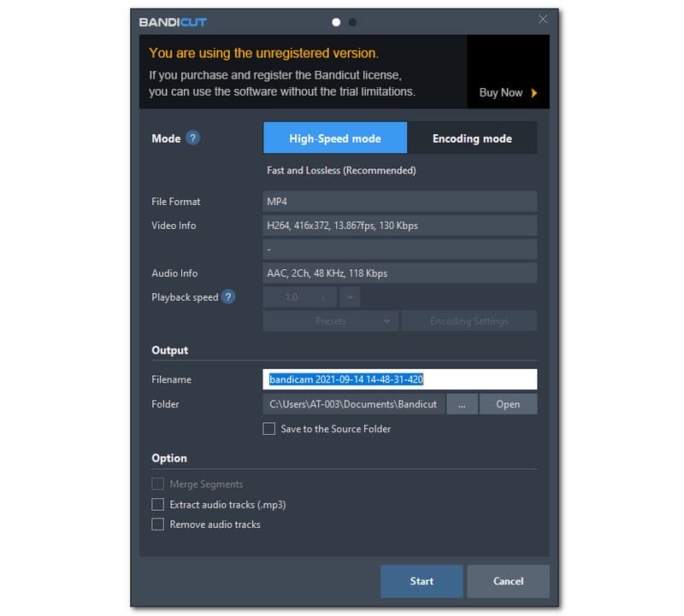
Task: Click the playback speed 1.0 value field
Action: coord(300,297)
